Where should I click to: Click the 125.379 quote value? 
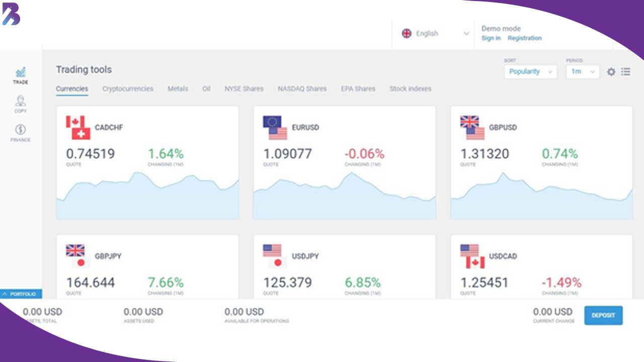click(x=288, y=283)
